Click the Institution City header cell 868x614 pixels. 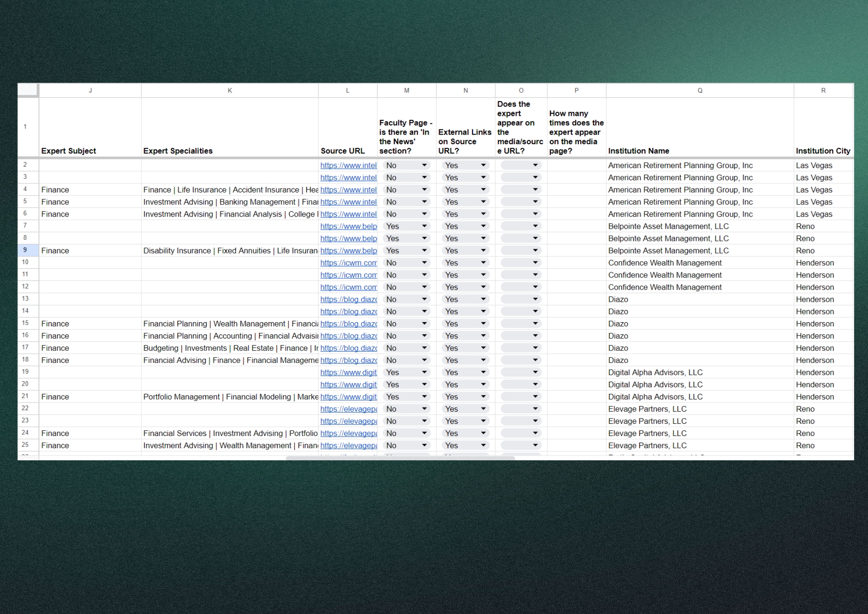[823, 127]
